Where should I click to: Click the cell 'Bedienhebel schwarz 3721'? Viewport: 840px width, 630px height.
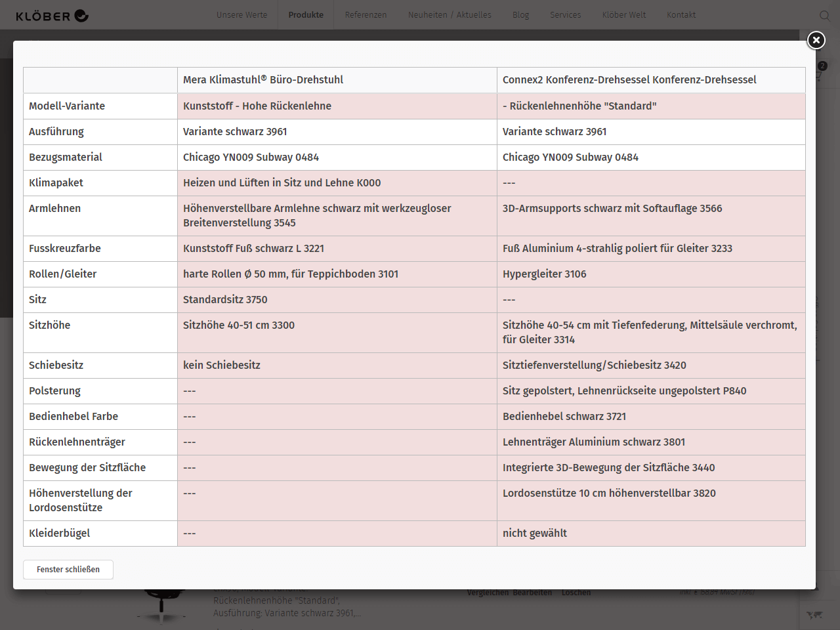click(x=651, y=417)
